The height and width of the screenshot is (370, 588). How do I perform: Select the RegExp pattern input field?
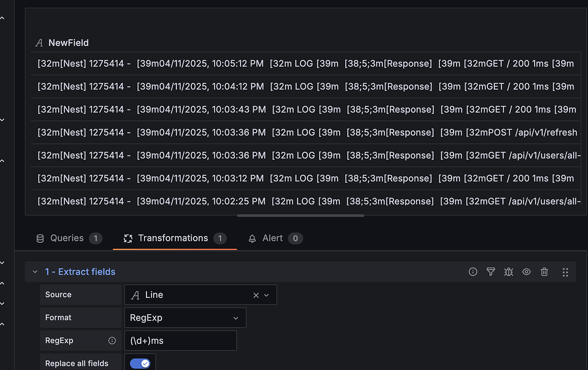pyautogui.click(x=180, y=340)
